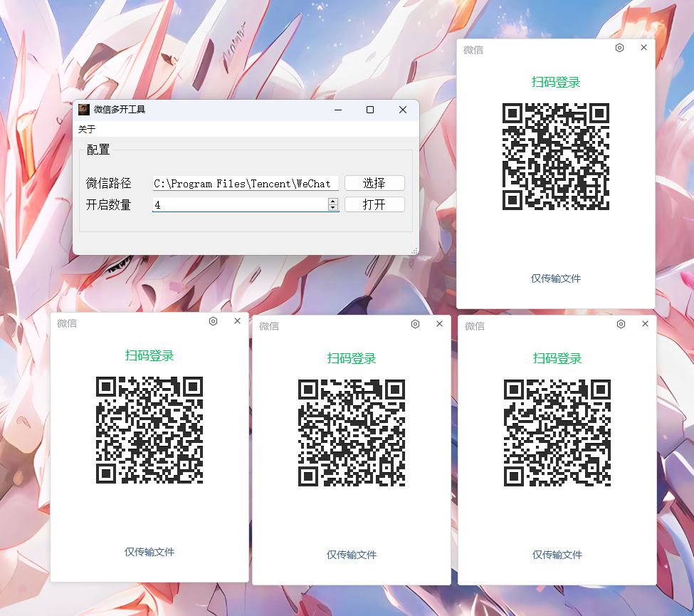Click the QR code in bottom-right WeChat window
This screenshot has width=694, height=616.
557,432
